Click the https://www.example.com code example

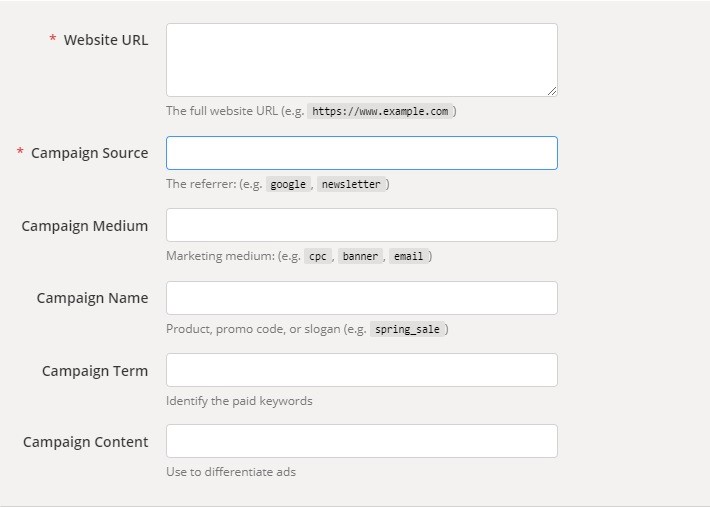[380, 111]
